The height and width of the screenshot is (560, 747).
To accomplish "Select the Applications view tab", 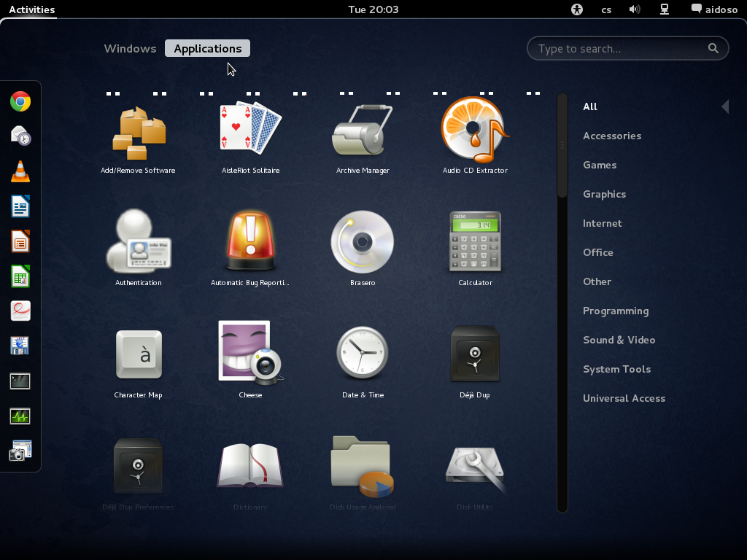I will point(208,49).
